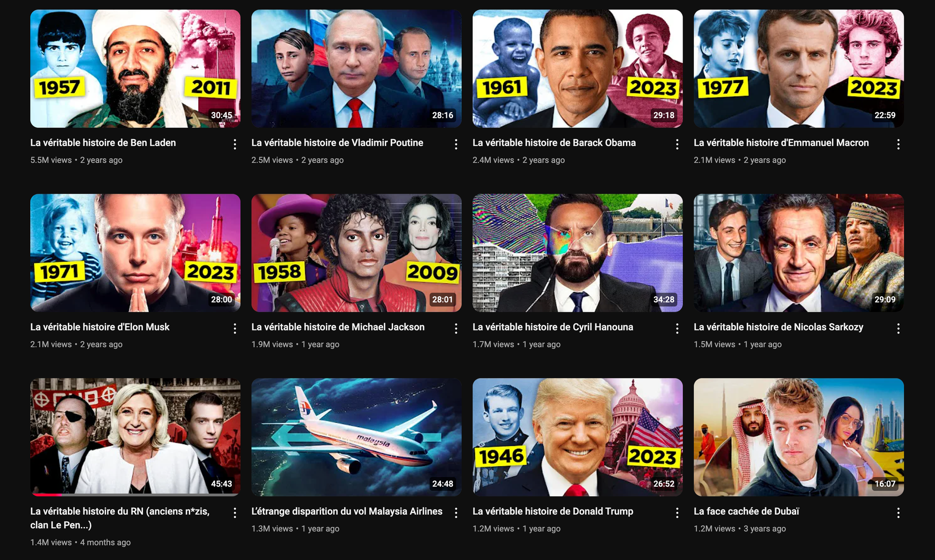Viewport: 935px width, 560px height.
Task: Click more actions for Nicolas Sarkozy video
Action: coord(898,328)
